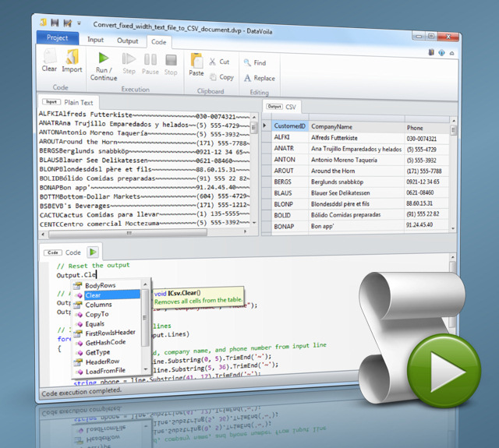This screenshot has width=499, height=448.
Task: Click the code editor scroll up arrow
Action: (453, 256)
